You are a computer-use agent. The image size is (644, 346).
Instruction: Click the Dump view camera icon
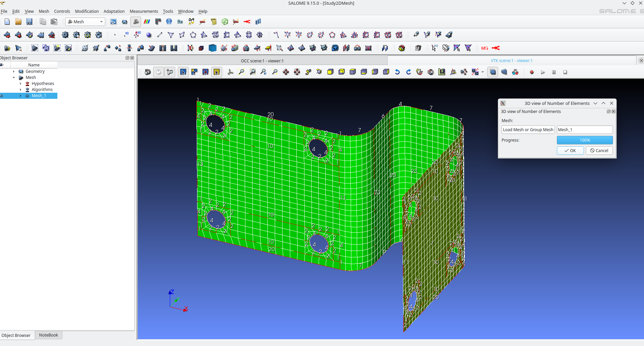click(147, 72)
